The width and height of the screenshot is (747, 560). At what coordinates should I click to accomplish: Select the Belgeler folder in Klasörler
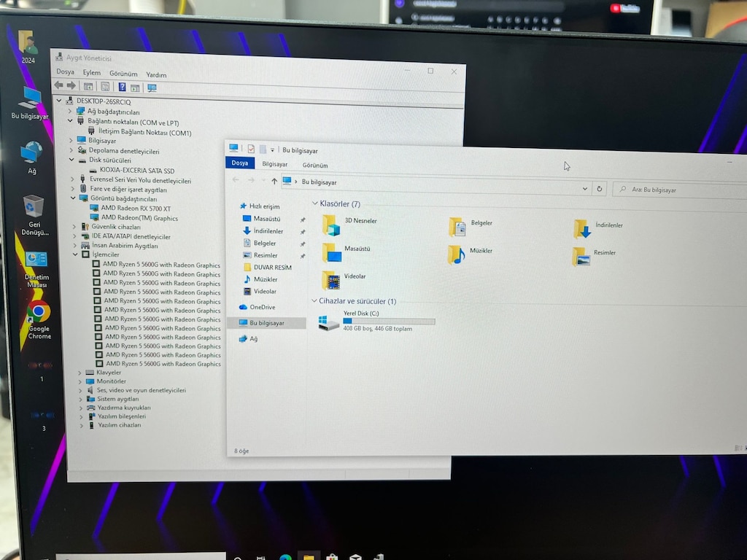tap(471, 226)
